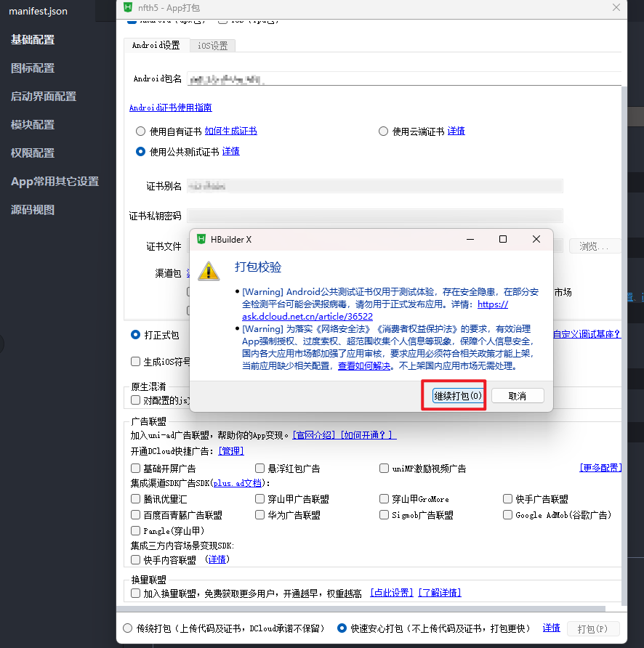Click the 打包(P) button
Screen dimensions: 644x648
click(x=592, y=628)
